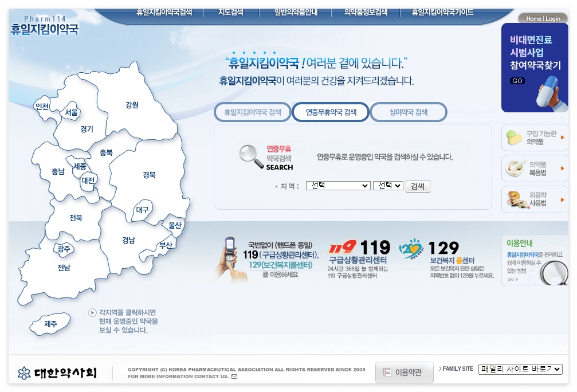This screenshot has height=392, width=577.
Task: Select 전남 region on the map
Action: pos(64,268)
